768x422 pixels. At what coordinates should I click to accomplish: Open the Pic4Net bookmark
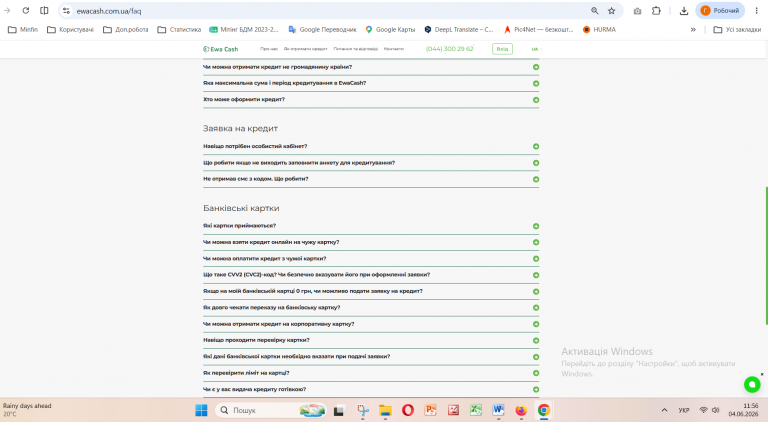(x=538, y=30)
